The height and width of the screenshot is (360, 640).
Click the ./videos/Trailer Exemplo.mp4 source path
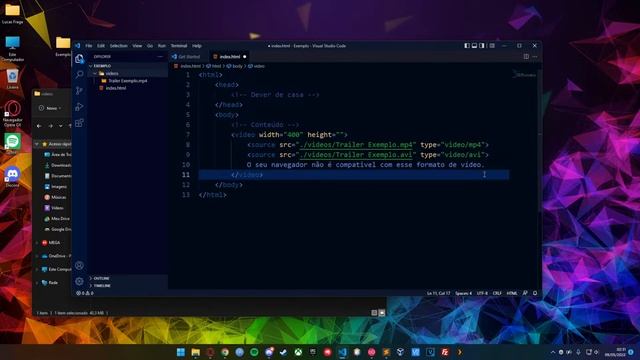click(356, 145)
